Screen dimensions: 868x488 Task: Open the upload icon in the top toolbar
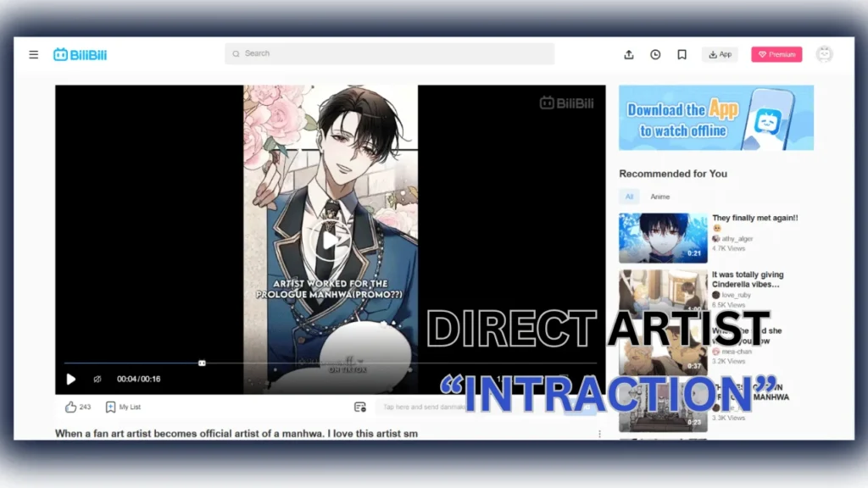click(628, 53)
